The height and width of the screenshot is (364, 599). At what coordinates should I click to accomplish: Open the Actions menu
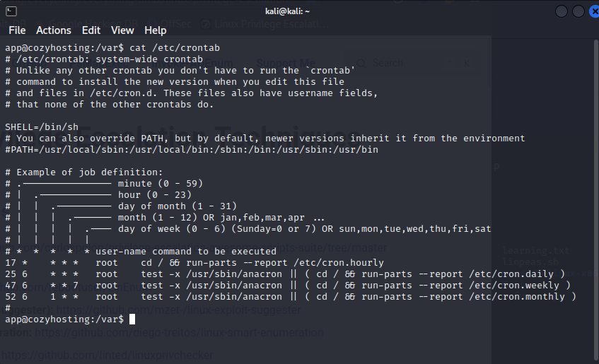tap(54, 30)
